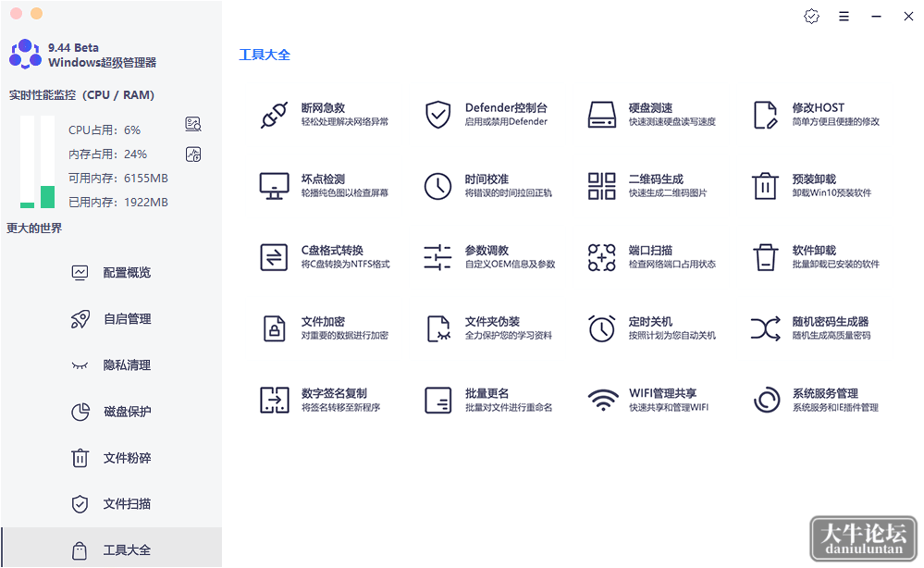Open the 定时关机 alarm clock icon
The width and height of the screenshot is (924, 568).
pyautogui.click(x=601, y=328)
